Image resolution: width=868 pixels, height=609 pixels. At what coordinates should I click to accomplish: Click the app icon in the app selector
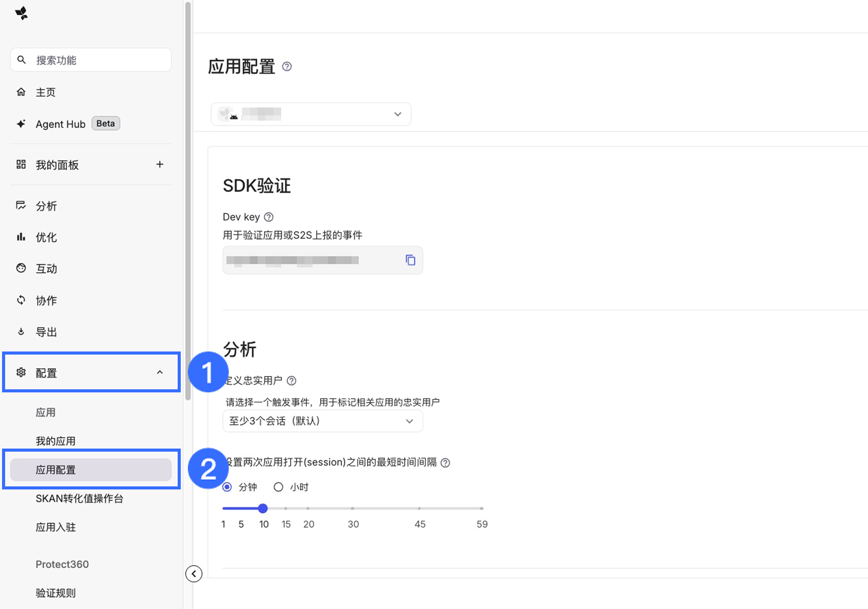pyautogui.click(x=227, y=114)
